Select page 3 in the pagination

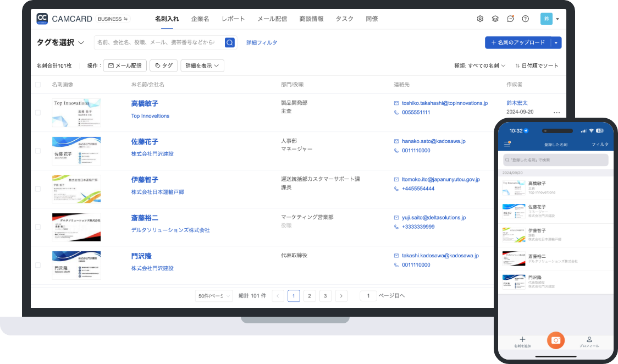click(325, 295)
